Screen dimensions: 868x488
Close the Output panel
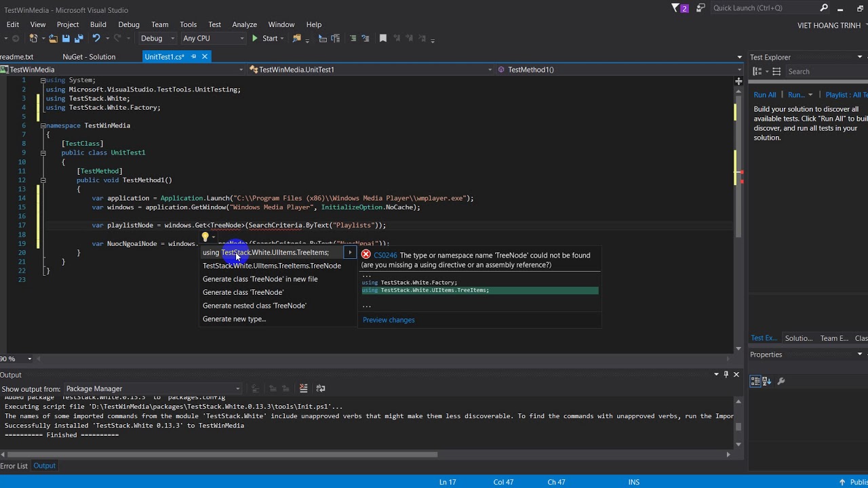click(x=736, y=374)
